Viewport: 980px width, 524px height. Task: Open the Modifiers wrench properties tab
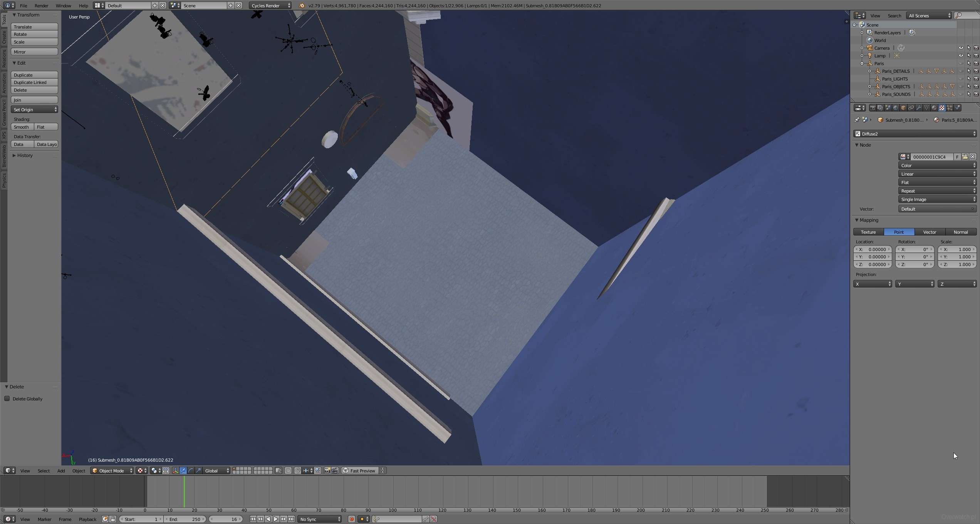click(x=919, y=108)
